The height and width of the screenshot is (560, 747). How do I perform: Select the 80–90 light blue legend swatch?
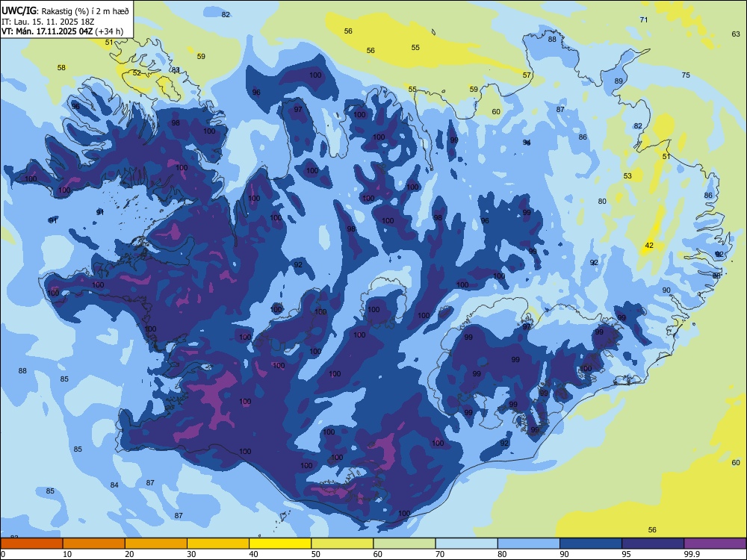pyautogui.click(x=529, y=544)
